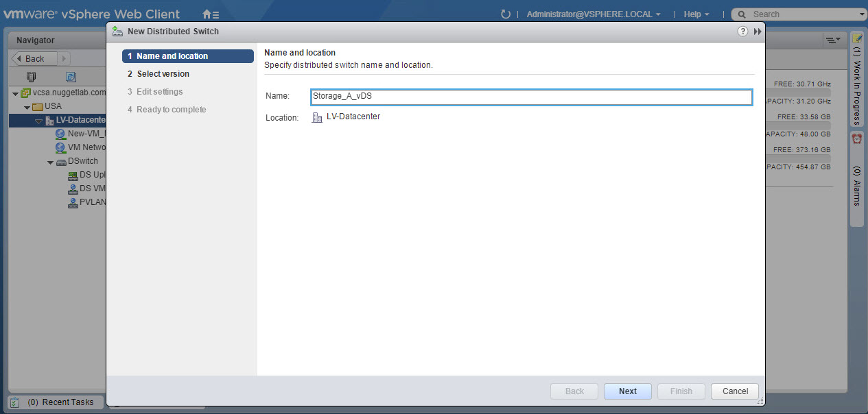Click the Next button
Image resolution: width=868 pixels, height=414 pixels.
[x=627, y=391]
